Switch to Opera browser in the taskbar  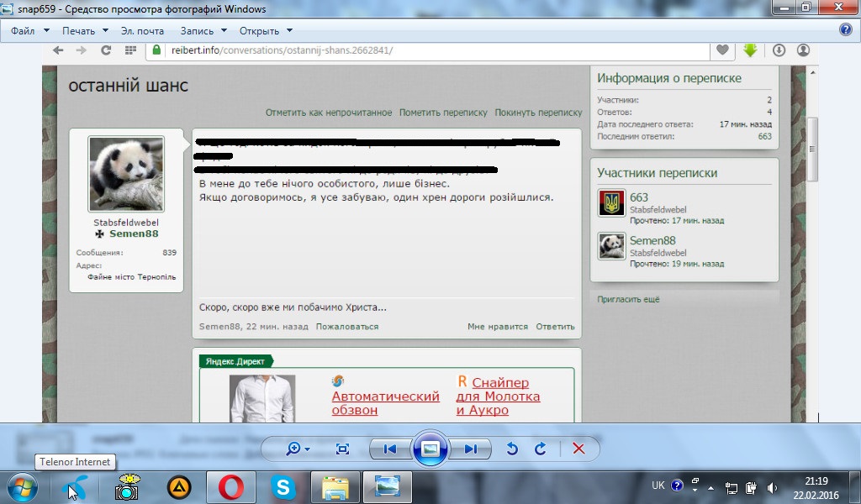point(231,487)
